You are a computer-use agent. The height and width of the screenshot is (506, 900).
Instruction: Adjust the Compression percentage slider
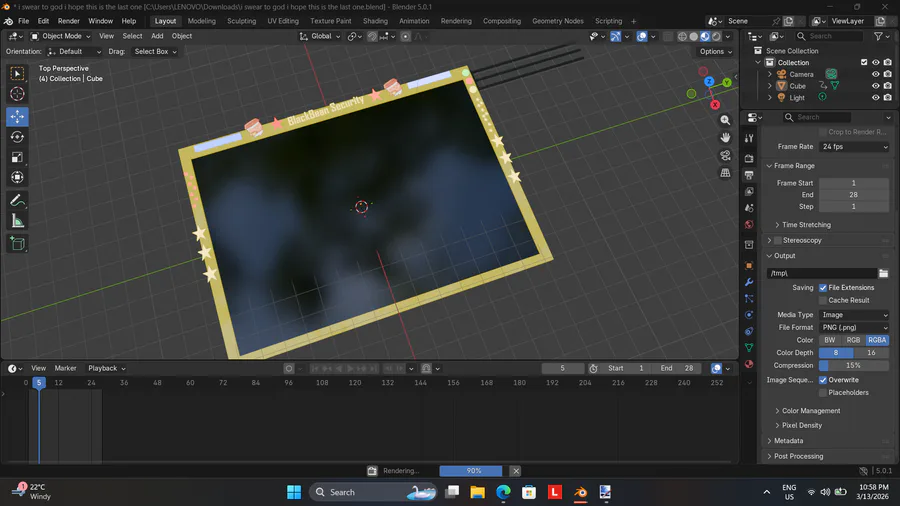[853, 365]
